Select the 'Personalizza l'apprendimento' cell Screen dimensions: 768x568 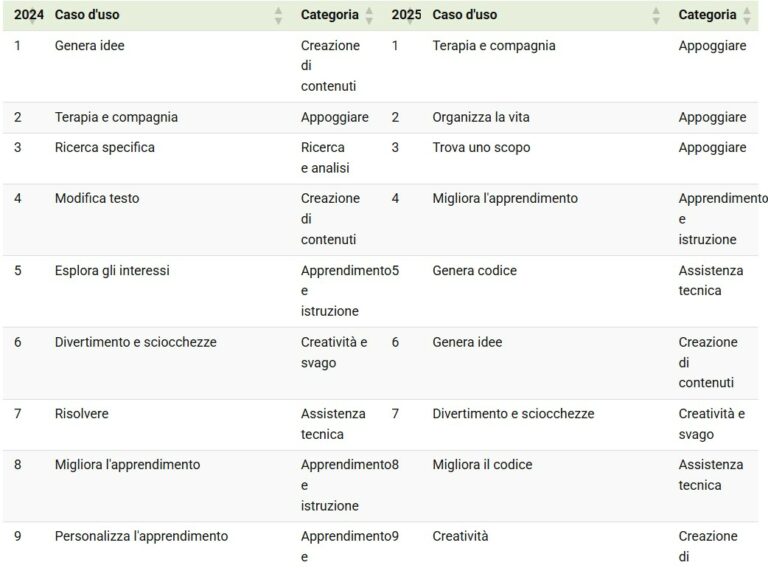click(x=142, y=536)
